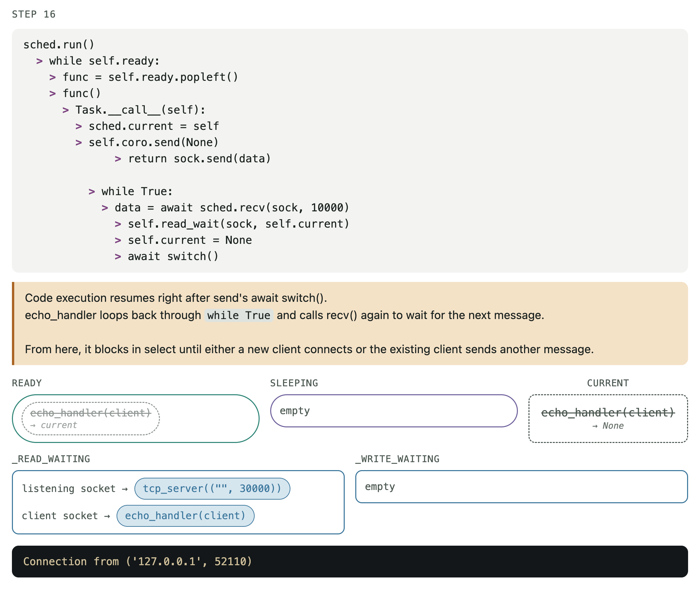Screen dimensions: 700x599
Task: Click echo_handler(client) pill in _READ_WAITING
Action: (185, 516)
